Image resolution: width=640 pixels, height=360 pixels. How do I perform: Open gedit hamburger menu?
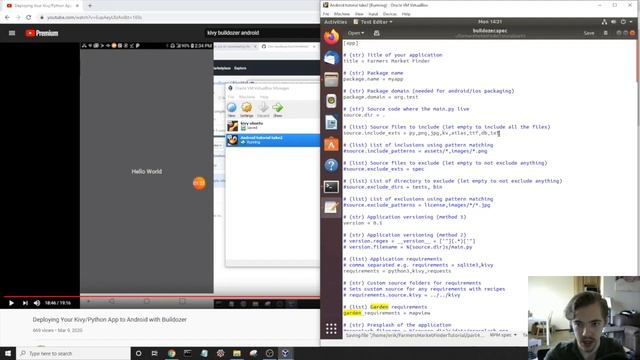click(606, 33)
